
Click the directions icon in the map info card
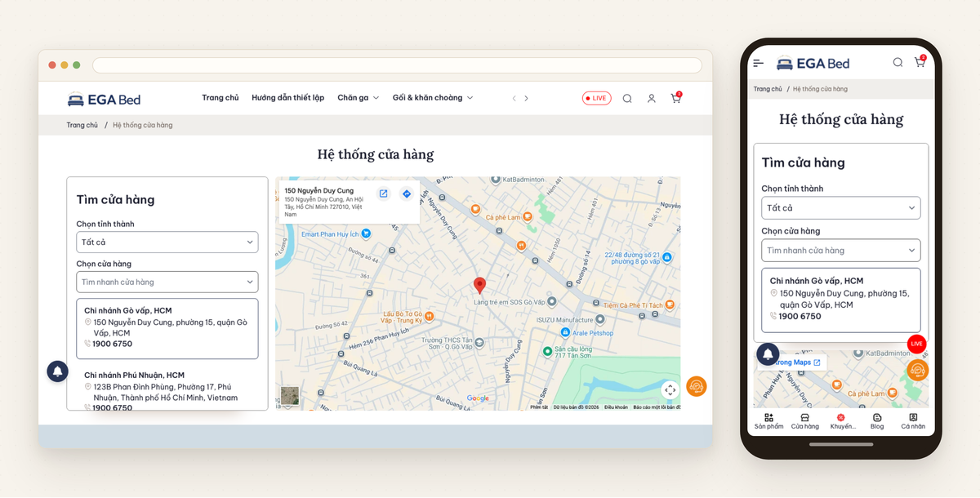coord(406,193)
